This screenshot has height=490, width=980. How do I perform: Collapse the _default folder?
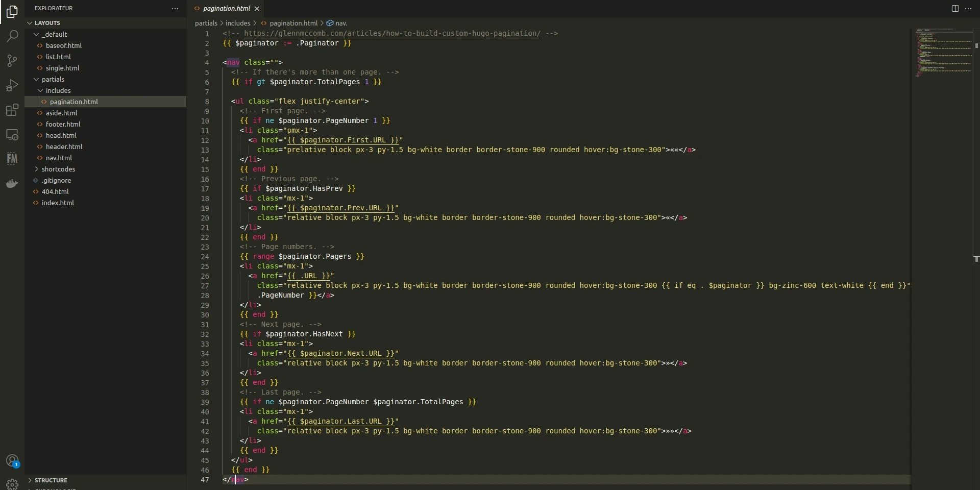click(106, 34)
